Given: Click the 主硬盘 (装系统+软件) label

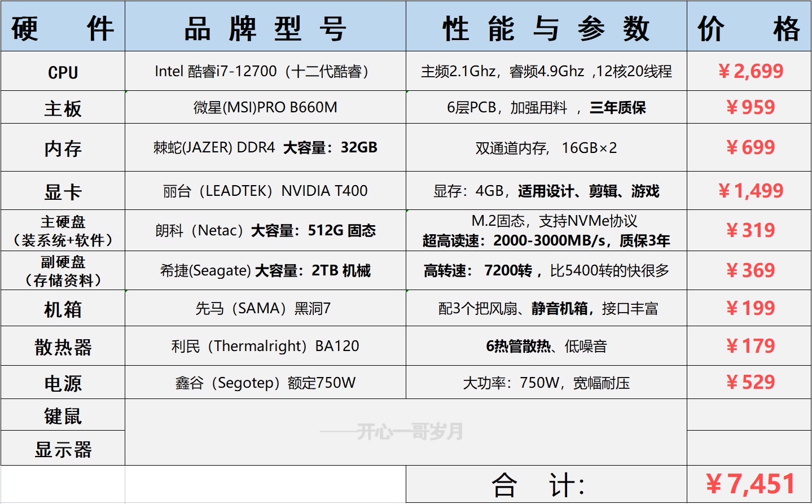Looking at the screenshot, I should (x=63, y=230).
